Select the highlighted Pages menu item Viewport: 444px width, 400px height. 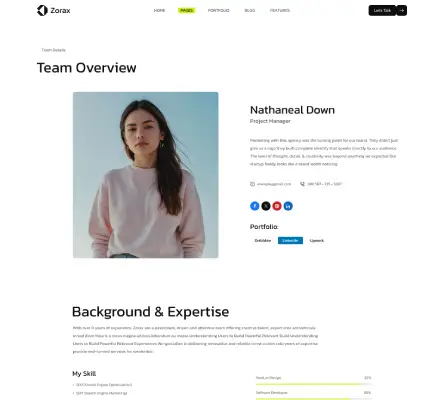pyautogui.click(x=186, y=10)
